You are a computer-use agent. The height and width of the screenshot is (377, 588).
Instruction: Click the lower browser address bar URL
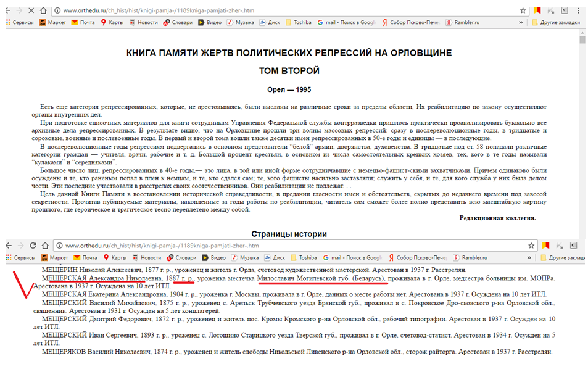tap(162, 246)
